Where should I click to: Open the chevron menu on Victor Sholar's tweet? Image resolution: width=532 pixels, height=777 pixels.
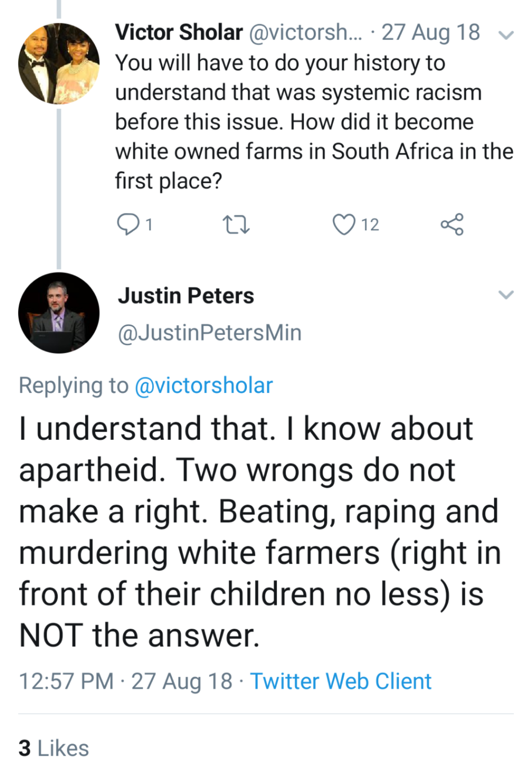point(506,35)
